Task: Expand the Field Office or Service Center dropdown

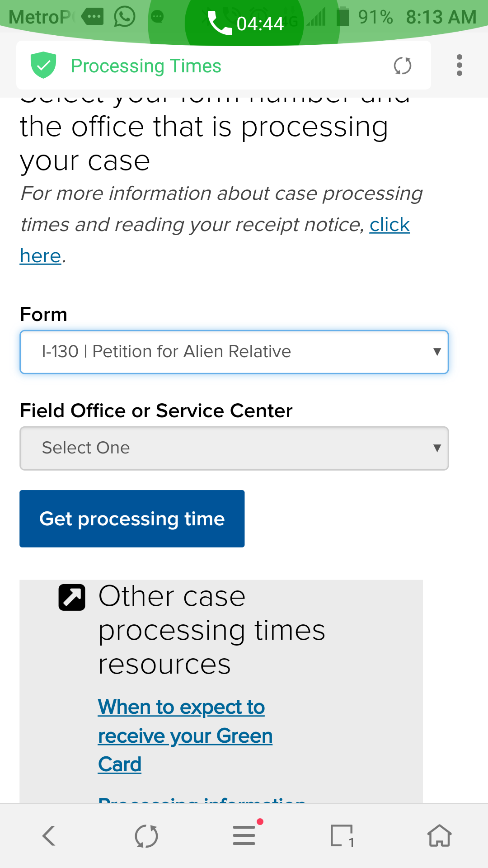Action: 234,448
